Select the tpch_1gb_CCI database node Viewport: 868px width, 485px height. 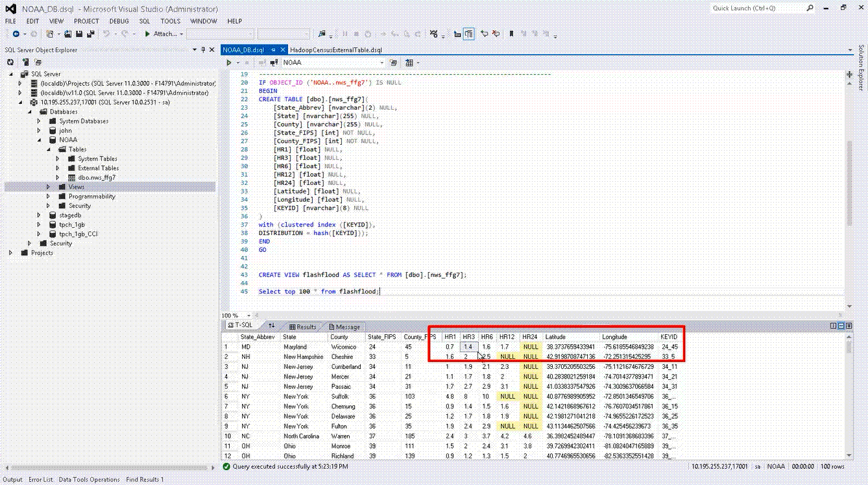click(78, 234)
